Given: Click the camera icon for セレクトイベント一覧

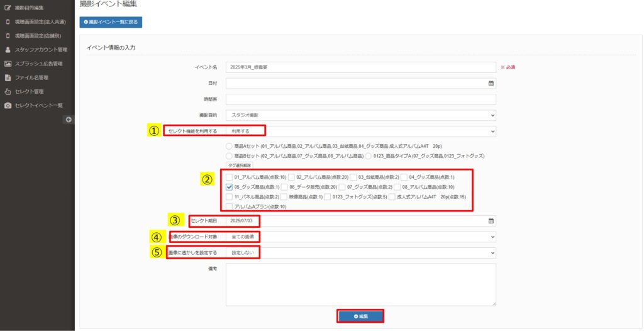Looking at the screenshot, I should tap(8, 105).
